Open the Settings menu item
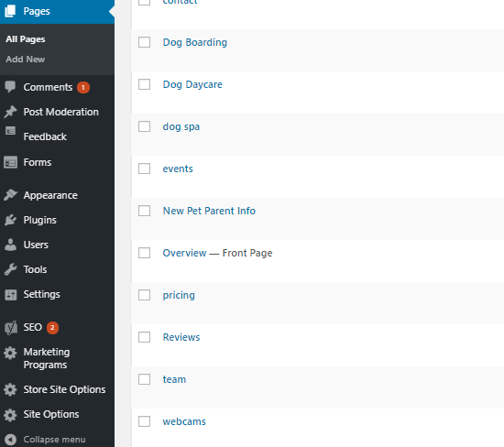 coord(42,294)
